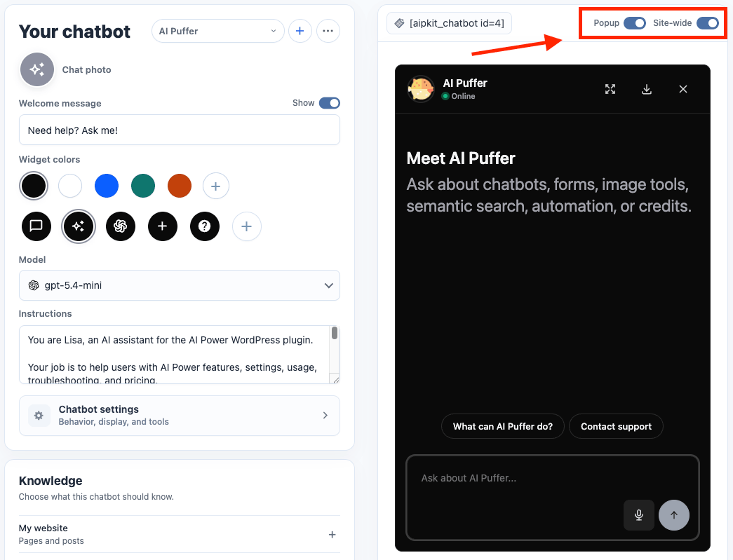Click the 'Online' status text

coord(463,96)
